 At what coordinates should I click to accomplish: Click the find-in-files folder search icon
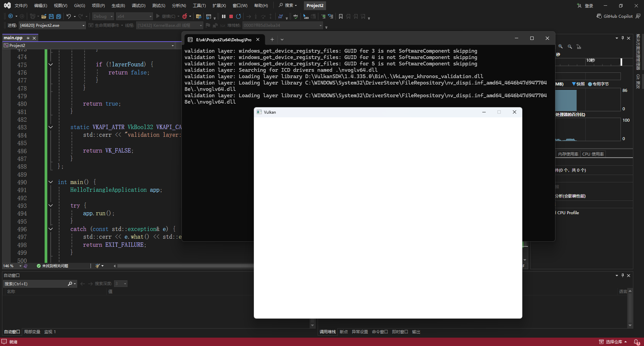pyautogui.click(x=199, y=16)
